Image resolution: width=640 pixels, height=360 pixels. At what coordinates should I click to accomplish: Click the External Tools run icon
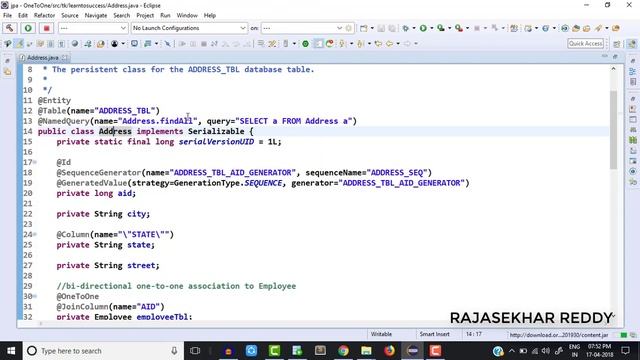tap(459, 28)
